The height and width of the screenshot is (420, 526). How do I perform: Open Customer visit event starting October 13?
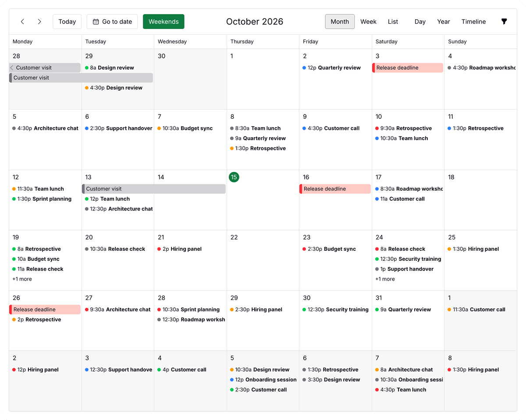154,189
